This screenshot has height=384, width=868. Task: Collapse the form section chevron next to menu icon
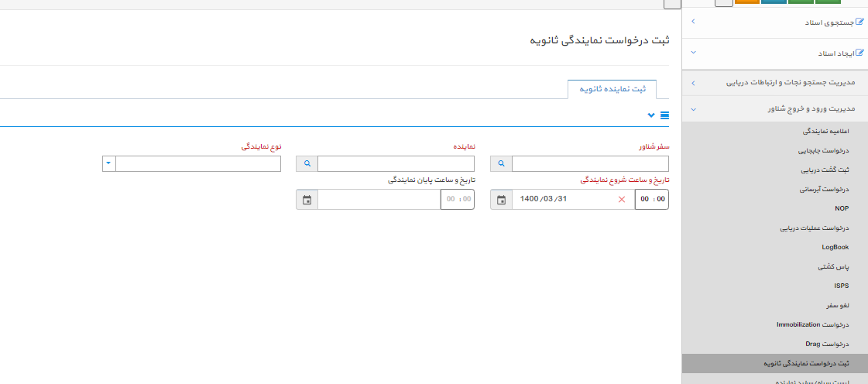[651, 115]
